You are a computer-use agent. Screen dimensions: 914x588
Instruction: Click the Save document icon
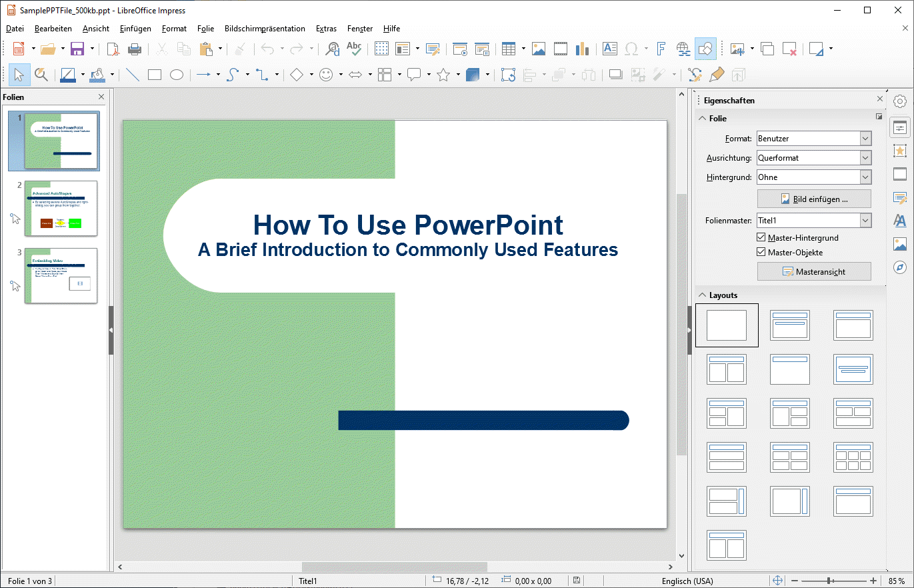(x=77, y=49)
